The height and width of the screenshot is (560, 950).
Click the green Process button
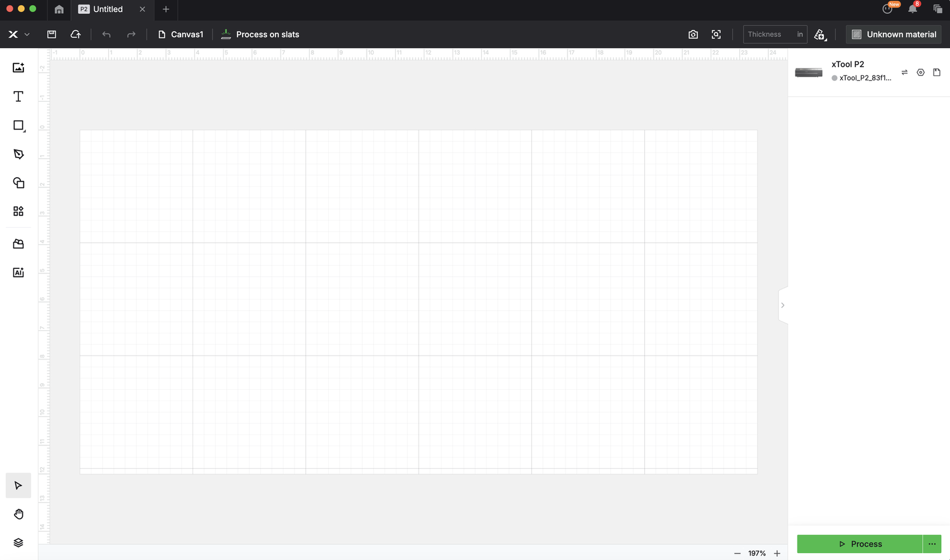pos(859,544)
